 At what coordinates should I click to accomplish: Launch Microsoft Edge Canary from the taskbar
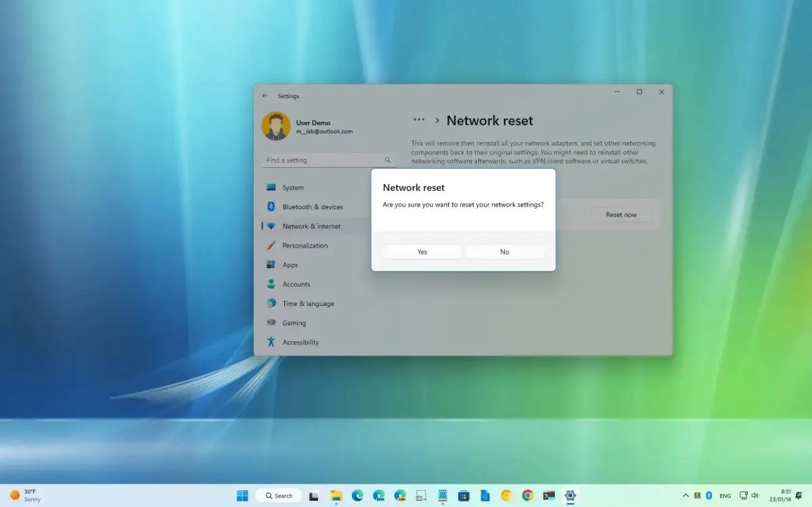(400, 496)
